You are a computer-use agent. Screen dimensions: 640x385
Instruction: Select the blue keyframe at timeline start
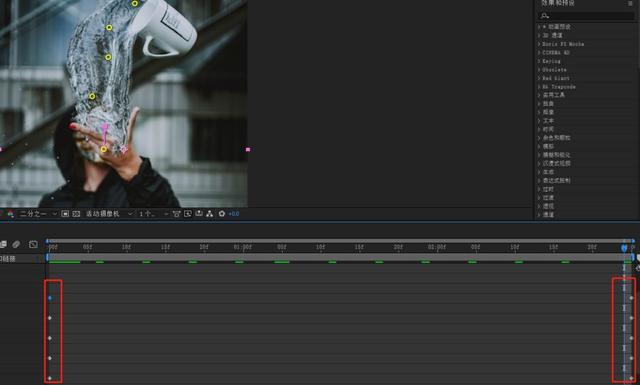(x=50, y=298)
